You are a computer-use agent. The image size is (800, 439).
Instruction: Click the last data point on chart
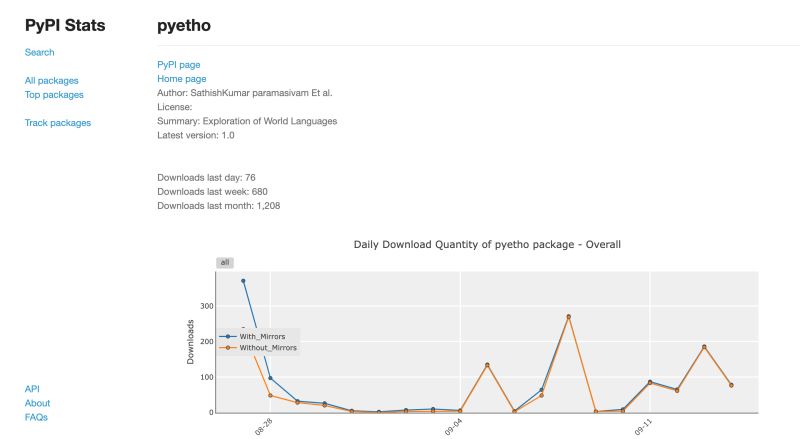(x=731, y=385)
